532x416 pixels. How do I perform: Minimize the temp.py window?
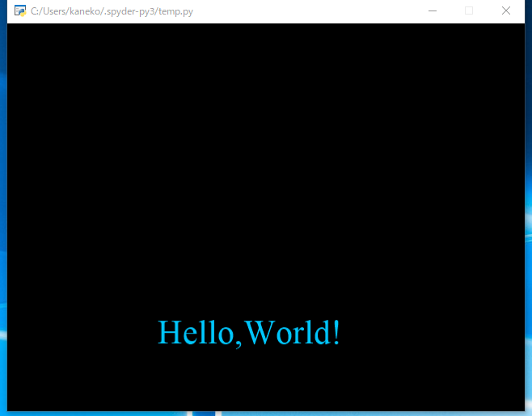pos(433,11)
